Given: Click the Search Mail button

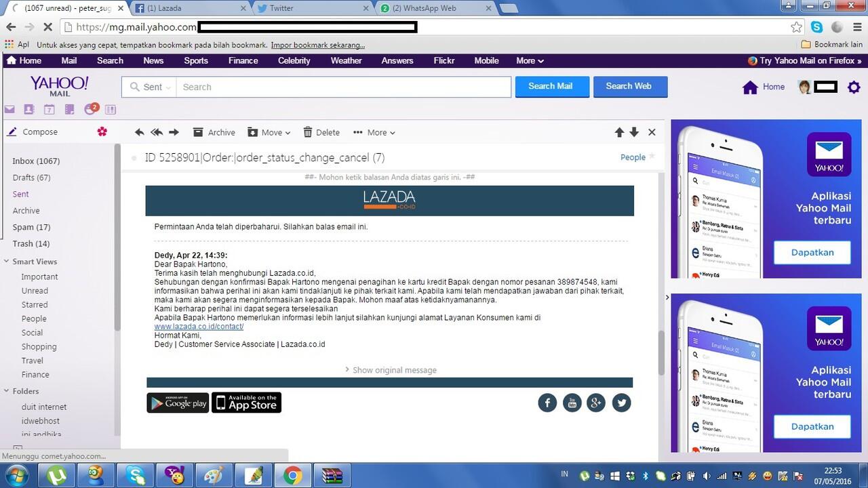Looking at the screenshot, I should 552,86.
